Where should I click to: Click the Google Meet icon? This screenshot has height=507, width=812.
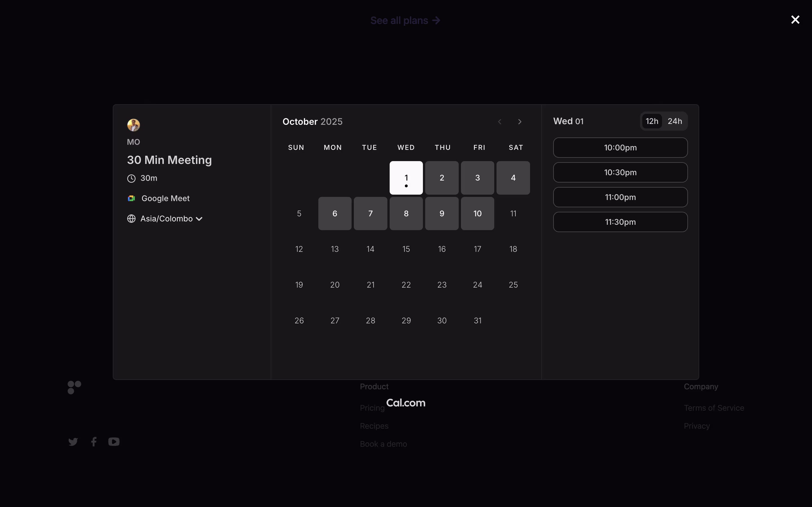tap(132, 199)
